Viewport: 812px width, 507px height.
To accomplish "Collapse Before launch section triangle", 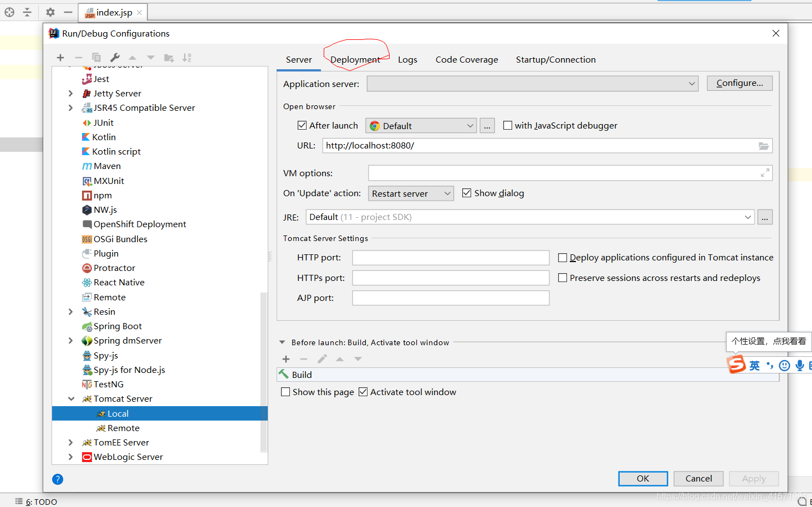I will 282,342.
